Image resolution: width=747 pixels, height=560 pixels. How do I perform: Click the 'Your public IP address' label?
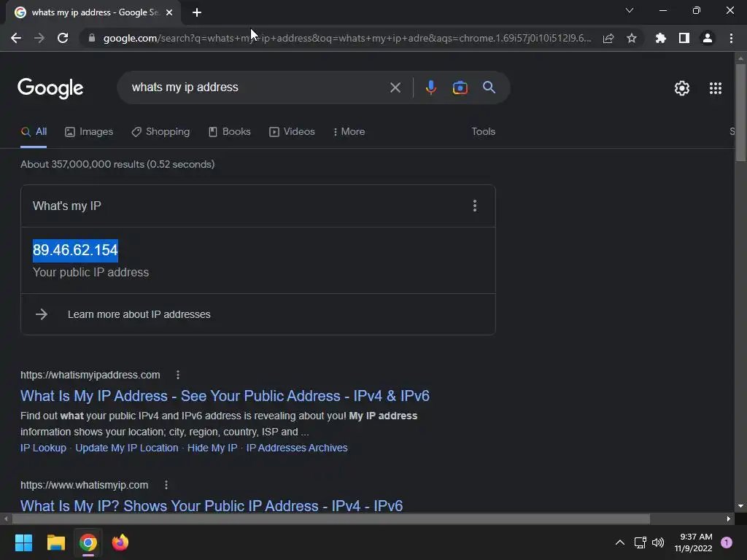pos(90,273)
